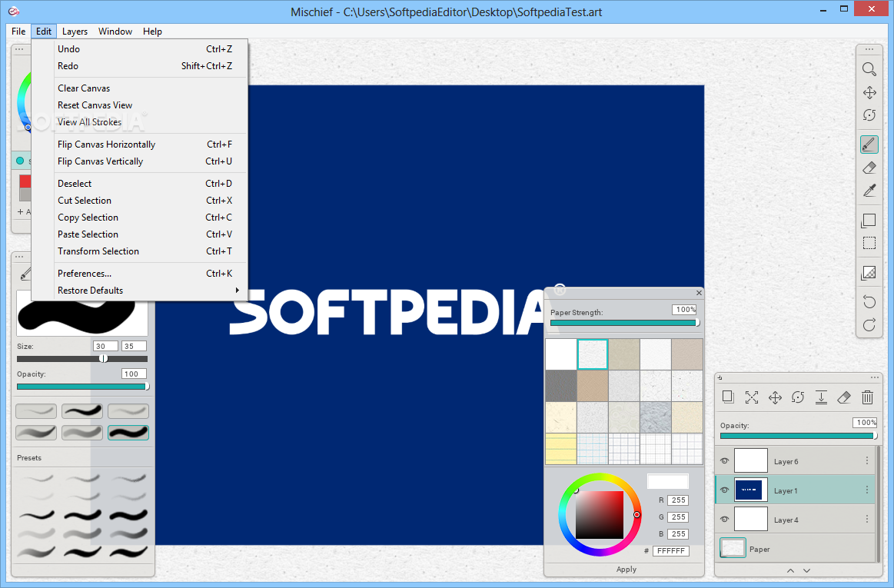Hide Layer 1 using its eye icon
This screenshot has height=588, width=894.
[x=725, y=490]
